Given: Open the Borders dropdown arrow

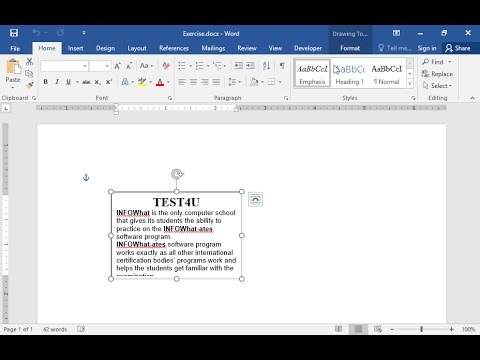Looking at the screenshot, I should 280,82.
